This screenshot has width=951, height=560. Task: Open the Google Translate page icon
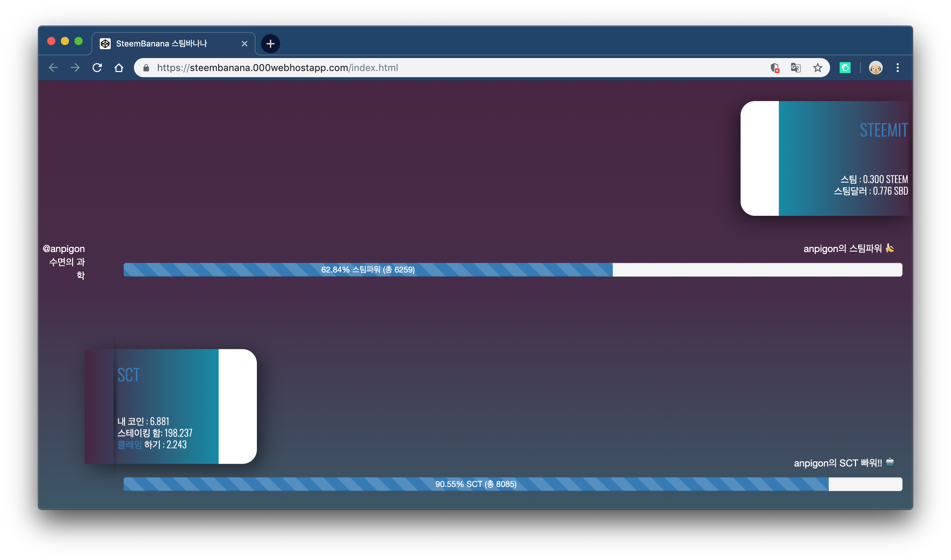click(x=796, y=68)
